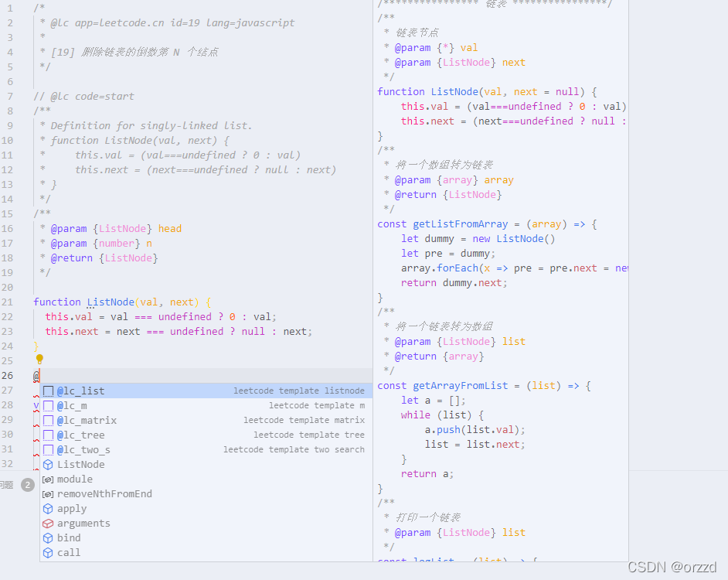Click the '@param {ListNode} head' doc line
This screenshot has height=580, width=728.
111,229
